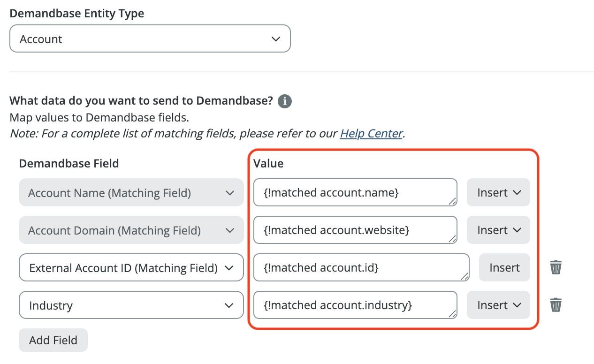Expand the Industry field dropdown

131,305
